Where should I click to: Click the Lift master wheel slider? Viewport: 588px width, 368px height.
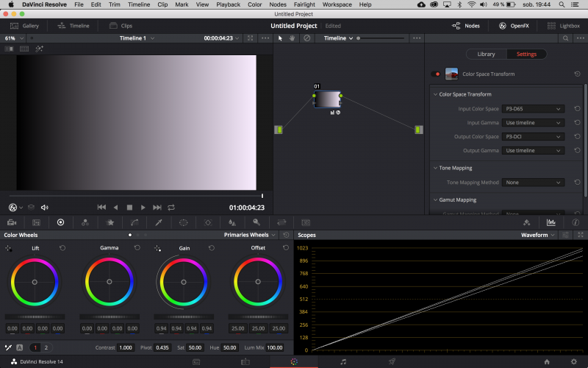point(35,317)
